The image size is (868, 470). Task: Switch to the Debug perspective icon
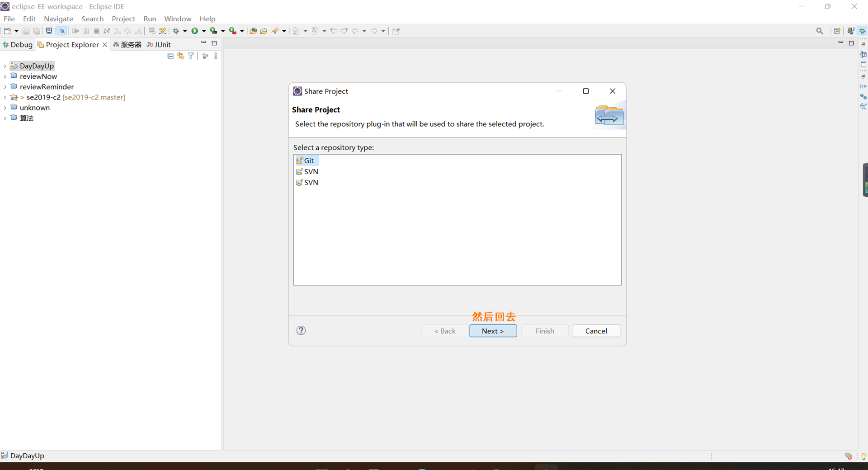(x=863, y=31)
